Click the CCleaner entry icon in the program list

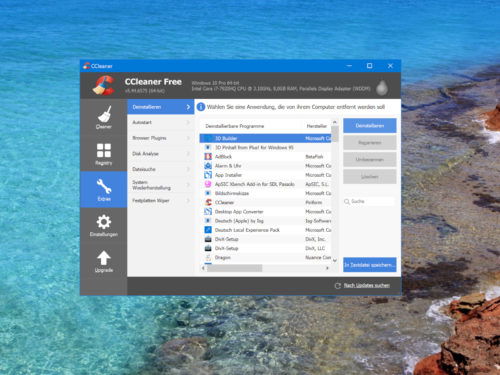pyautogui.click(x=208, y=202)
